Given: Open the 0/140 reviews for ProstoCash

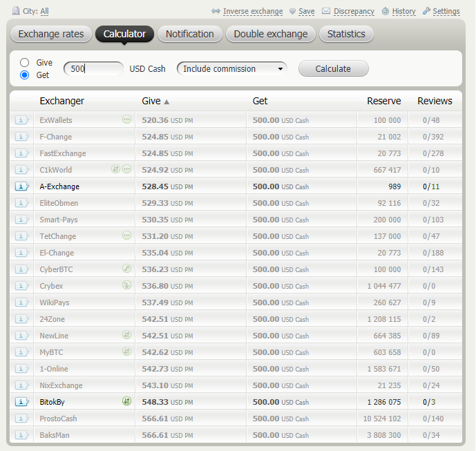Looking at the screenshot, I should tap(433, 419).
